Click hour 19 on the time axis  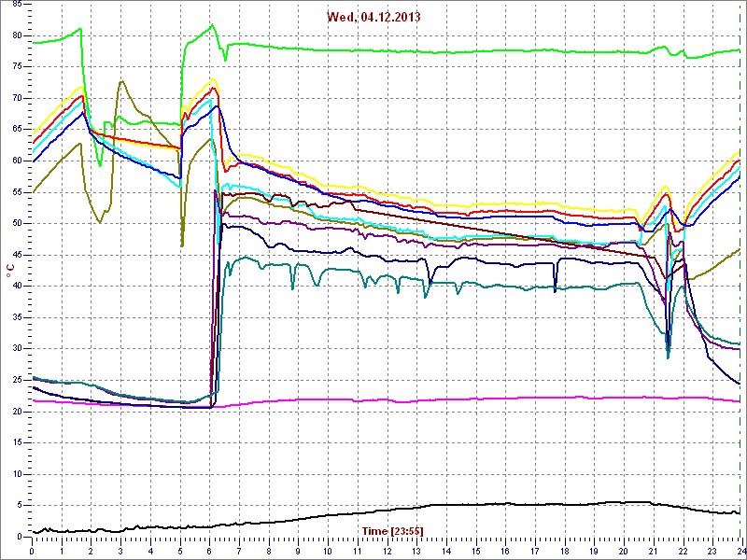click(594, 551)
